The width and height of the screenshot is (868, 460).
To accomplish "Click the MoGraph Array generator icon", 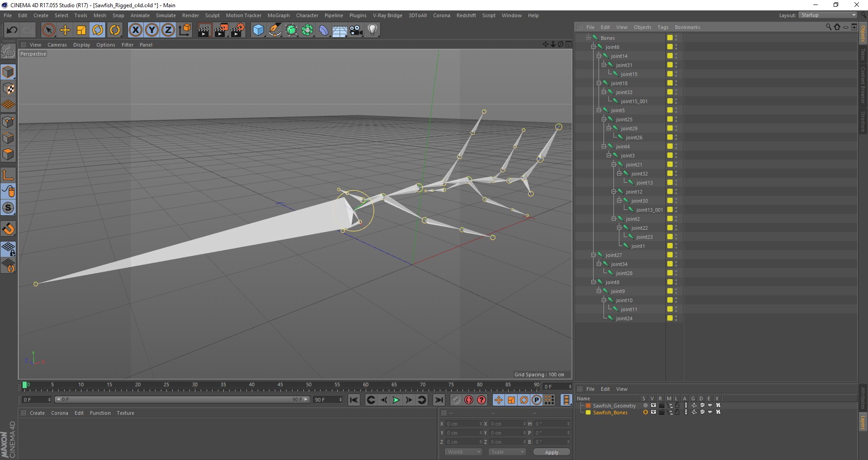I will [307, 30].
